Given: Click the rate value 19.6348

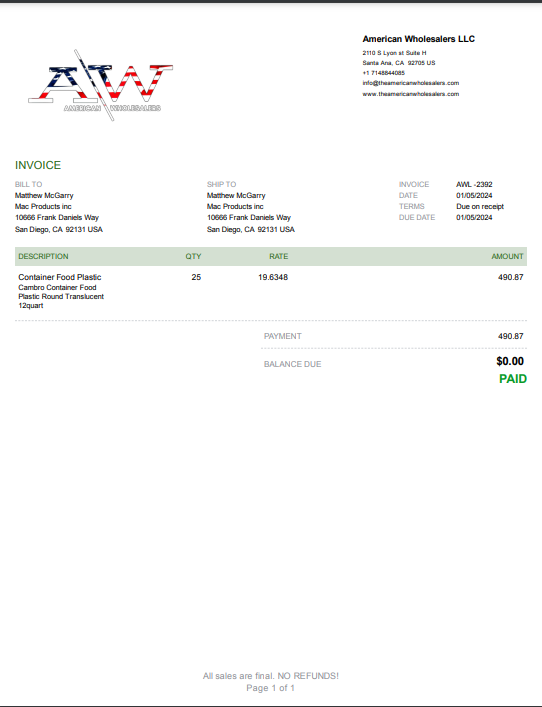Looking at the screenshot, I should 273,277.
